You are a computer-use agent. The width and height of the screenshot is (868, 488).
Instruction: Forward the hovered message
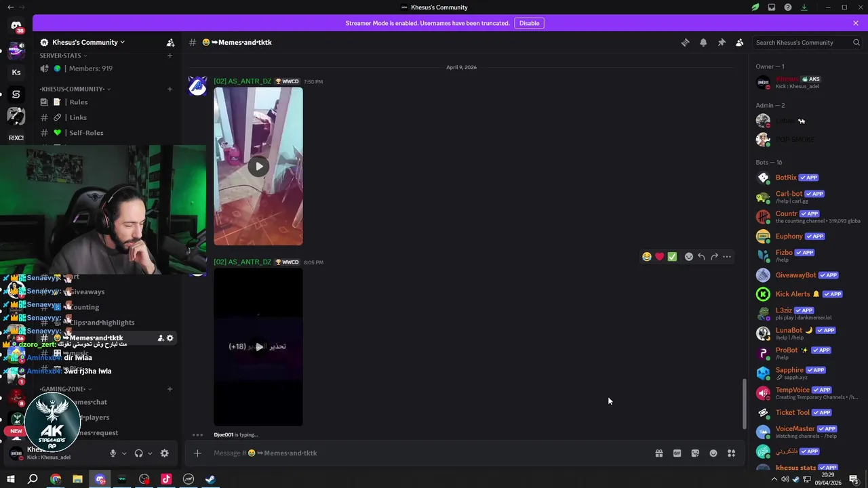pyautogui.click(x=714, y=256)
